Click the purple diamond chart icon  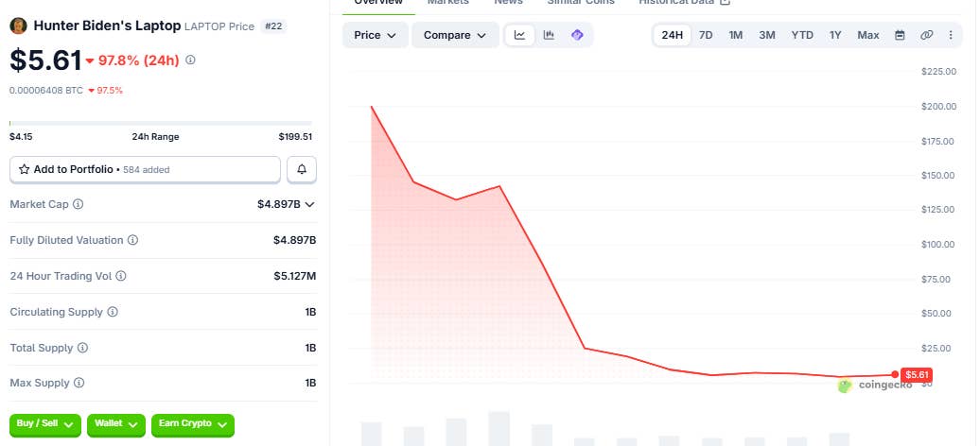[x=577, y=35]
